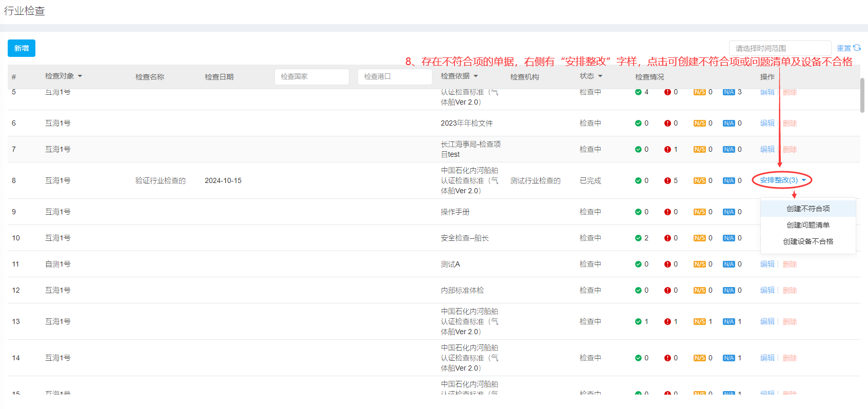Click red alert icon in row 8
The height and width of the screenshot is (409, 868).
point(667,180)
